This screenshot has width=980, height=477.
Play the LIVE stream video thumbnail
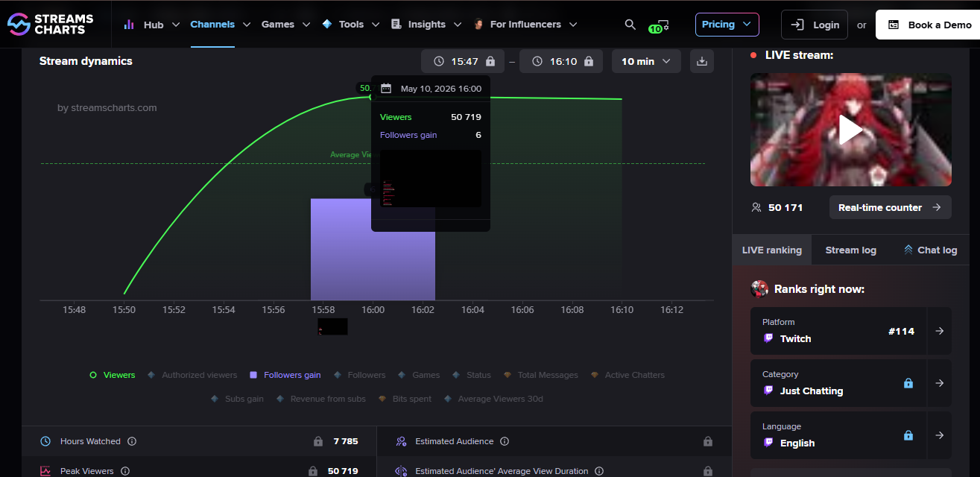850,130
